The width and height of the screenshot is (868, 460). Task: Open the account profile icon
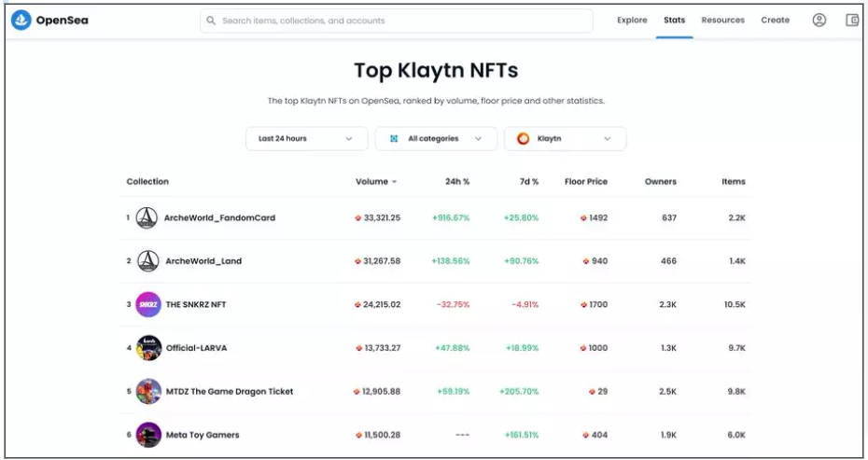point(819,21)
